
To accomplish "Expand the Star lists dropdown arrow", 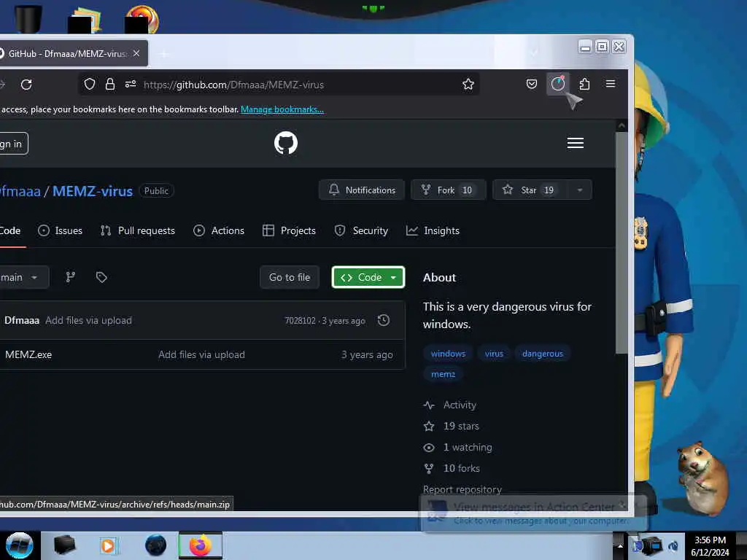I will (580, 190).
